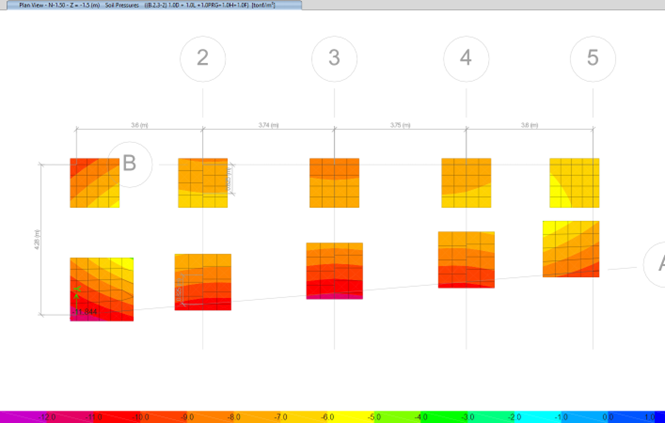Select lower footing on grid line 2
Screen dimensions: 665x423
(x=203, y=282)
